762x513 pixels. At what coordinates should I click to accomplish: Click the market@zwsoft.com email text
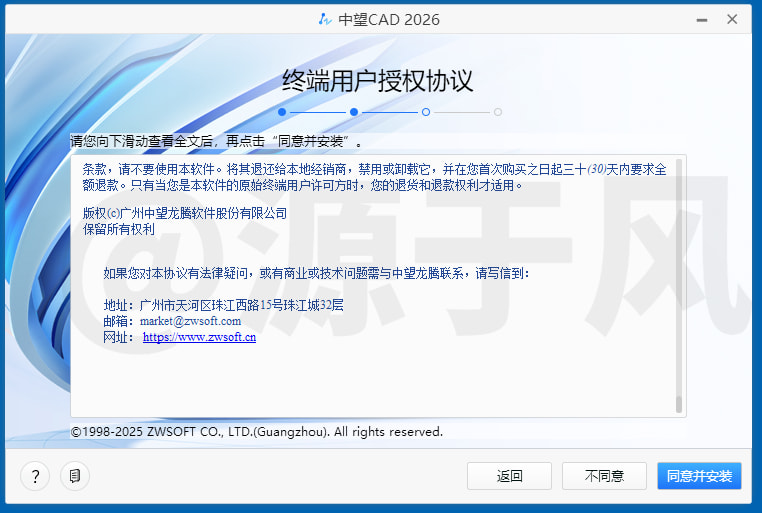pyautogui.click(x=190, y=321)
